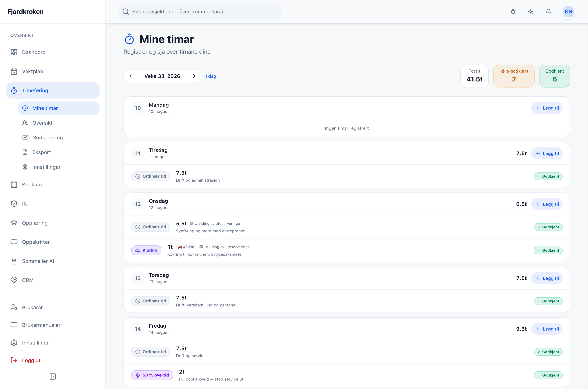
Task: Open the KN user avatar menu
Action: pos(568,12)
